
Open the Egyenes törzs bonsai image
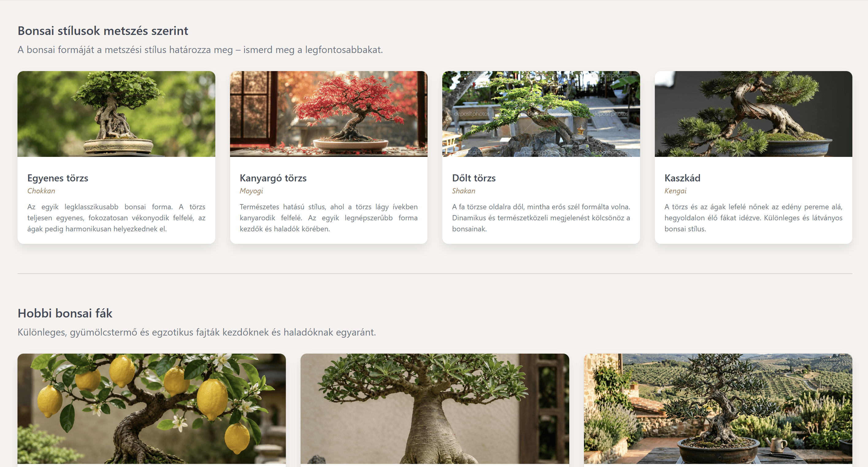coord(116,114)
